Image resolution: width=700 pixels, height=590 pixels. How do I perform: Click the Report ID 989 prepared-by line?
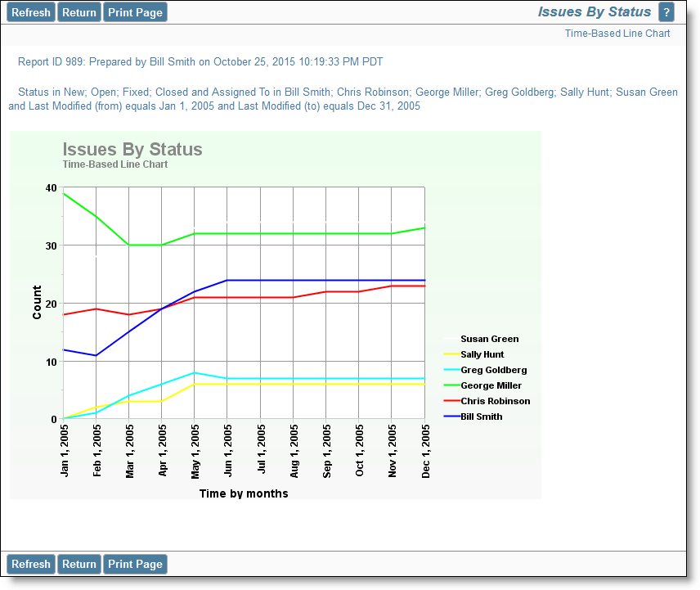click(200, 61)
